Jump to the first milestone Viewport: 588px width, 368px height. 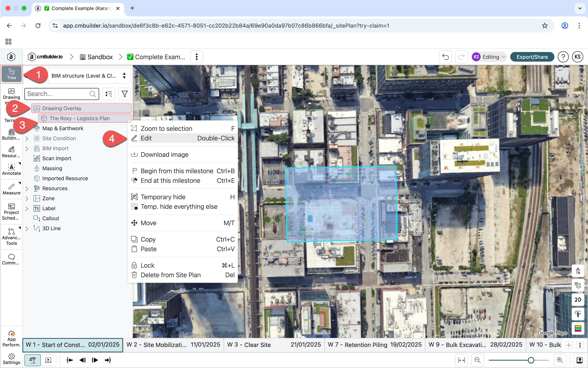pyautogui.click(x=70, y=360)
